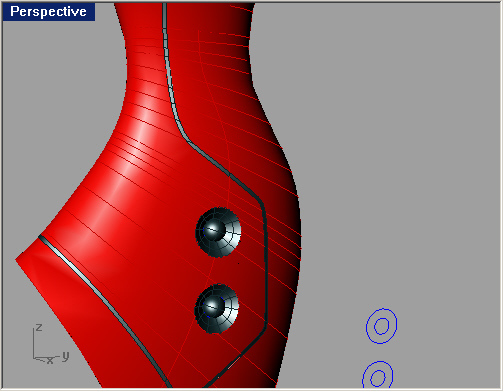Click the shiny center dome of the upper rivet
Screen dimensions: 503x391
pyautogui.click(x=213, y=229)
